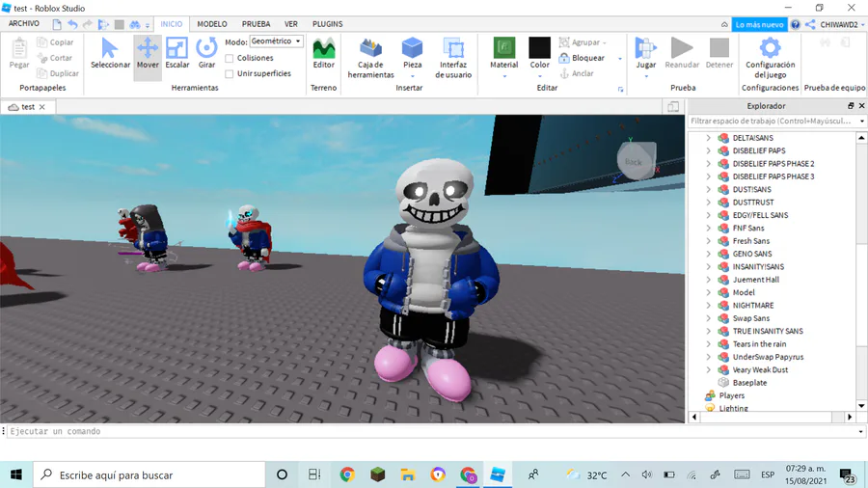Switch to the PLUGINS ribbon tab
The height and width of the screenshot is (488, 868).
tap(327, 24)
